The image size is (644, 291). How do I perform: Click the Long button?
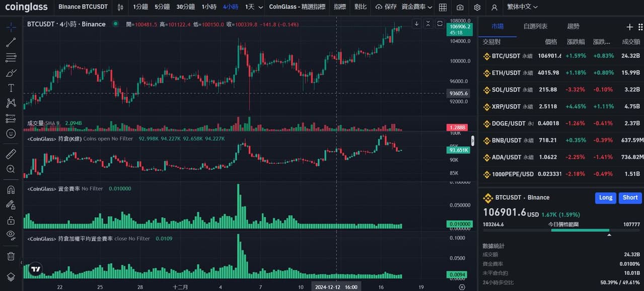coord(606,198)
